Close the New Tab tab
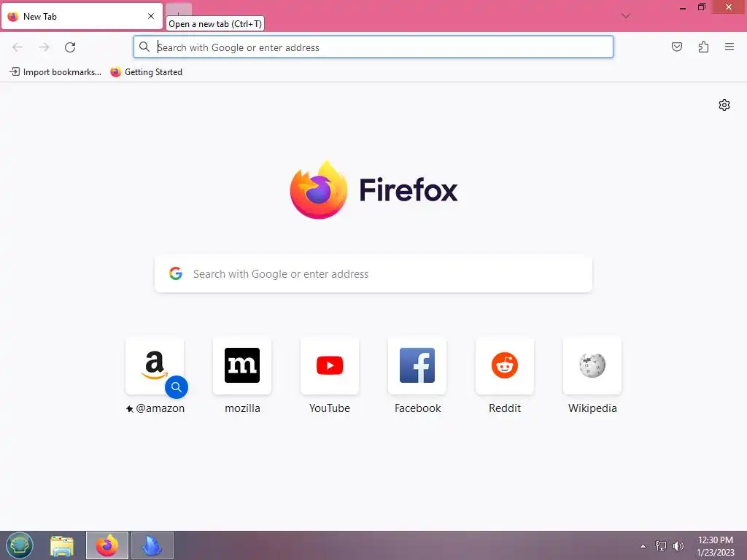Screen dimensions: 747x560 point(151,16)
